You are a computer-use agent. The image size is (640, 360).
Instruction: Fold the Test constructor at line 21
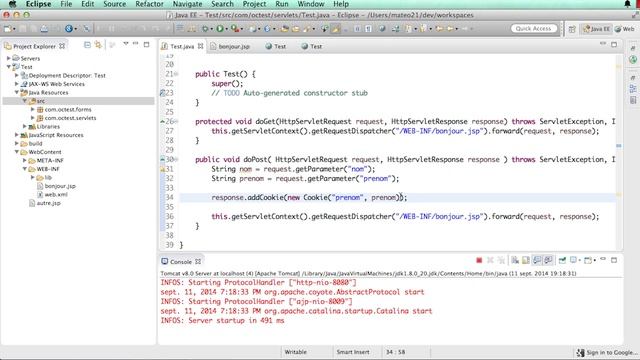coord(176,74)
